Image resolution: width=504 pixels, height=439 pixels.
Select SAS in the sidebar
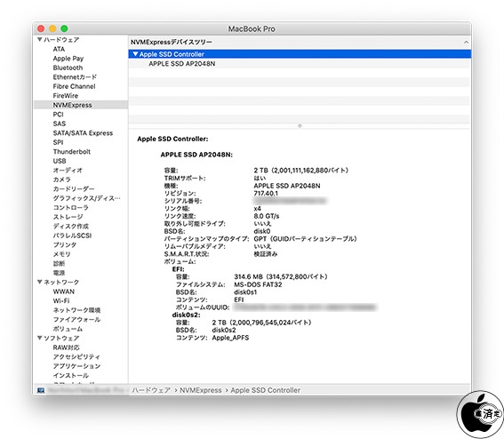tap(60, 124)
